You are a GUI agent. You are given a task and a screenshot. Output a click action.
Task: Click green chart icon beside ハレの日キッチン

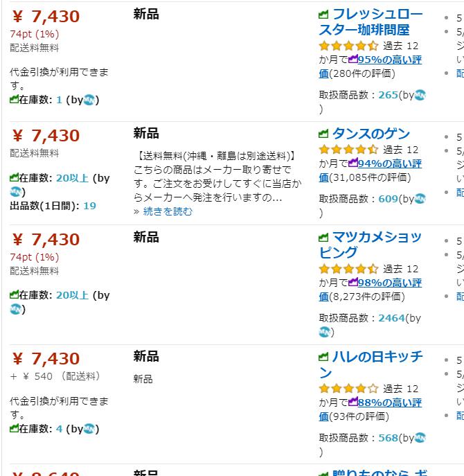coord(323,357)
